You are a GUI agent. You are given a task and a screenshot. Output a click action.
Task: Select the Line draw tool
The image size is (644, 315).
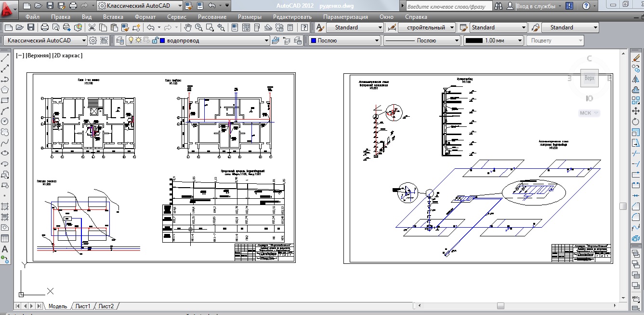[5, 58]
